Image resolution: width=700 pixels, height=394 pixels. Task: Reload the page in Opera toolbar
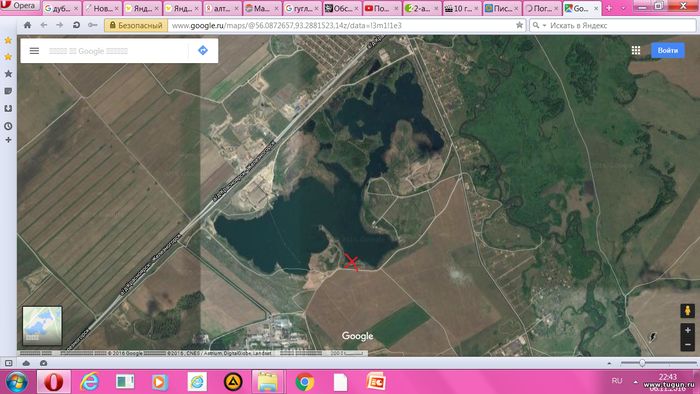coord(76,25)
